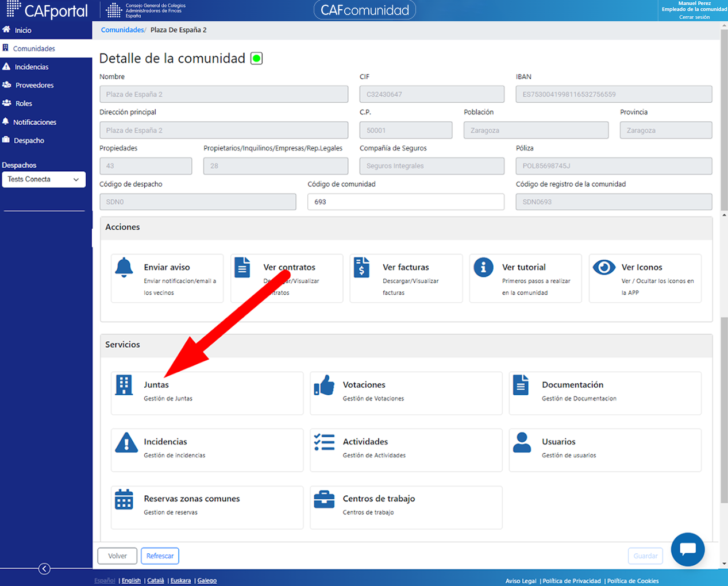Expand the Tests Conecta despacho dropdown
This screenshot has width=728, height=586.
[x=44, y=179]
